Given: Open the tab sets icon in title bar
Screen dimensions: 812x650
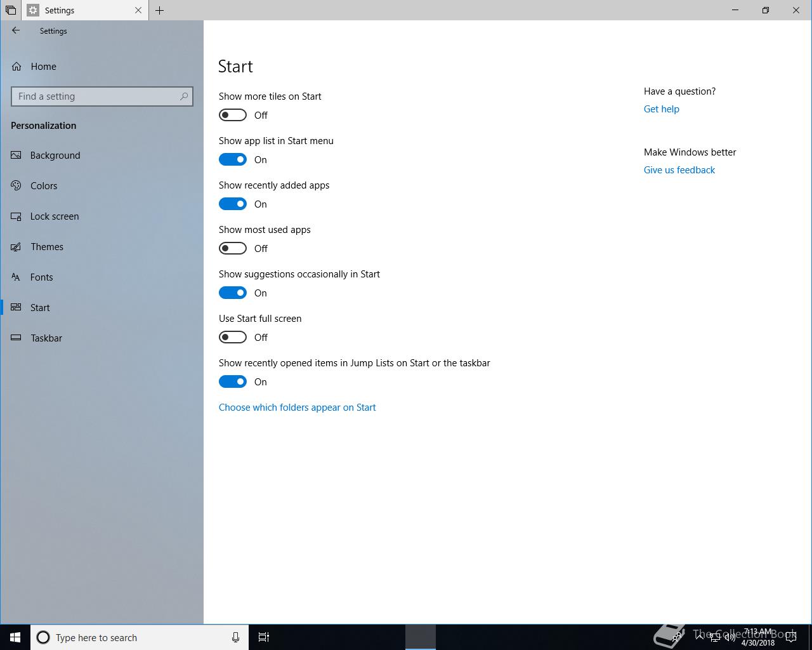Looking at the screenshot, I should pyautogui.click(x=11, y=10).
